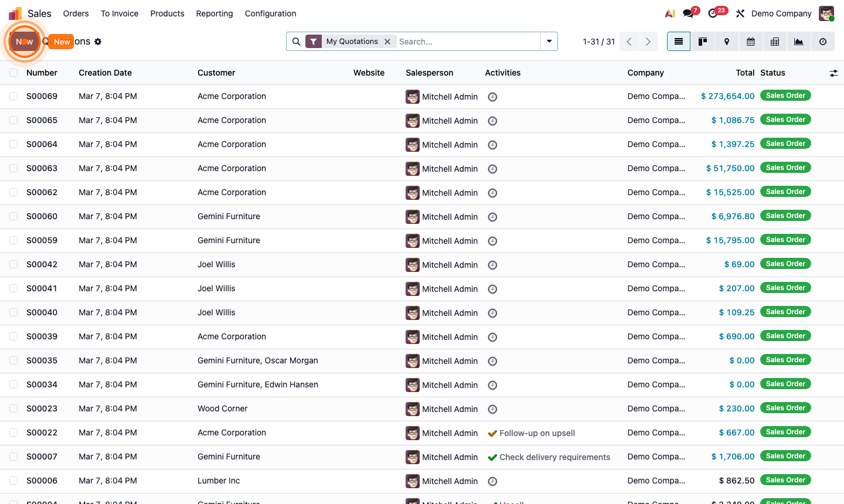Viewport: 844px width, 504px height.
Task: Switch to the To Invoice menu
Action: coord(120,13)
